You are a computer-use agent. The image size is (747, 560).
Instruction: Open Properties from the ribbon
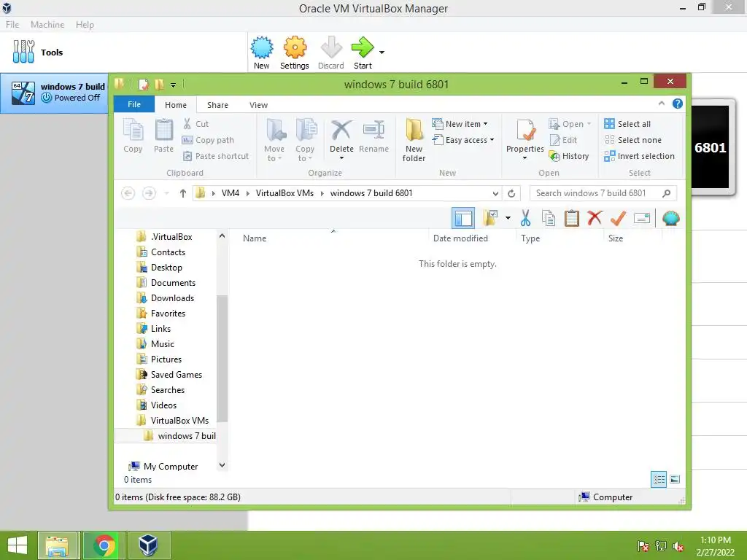[525, 141]
